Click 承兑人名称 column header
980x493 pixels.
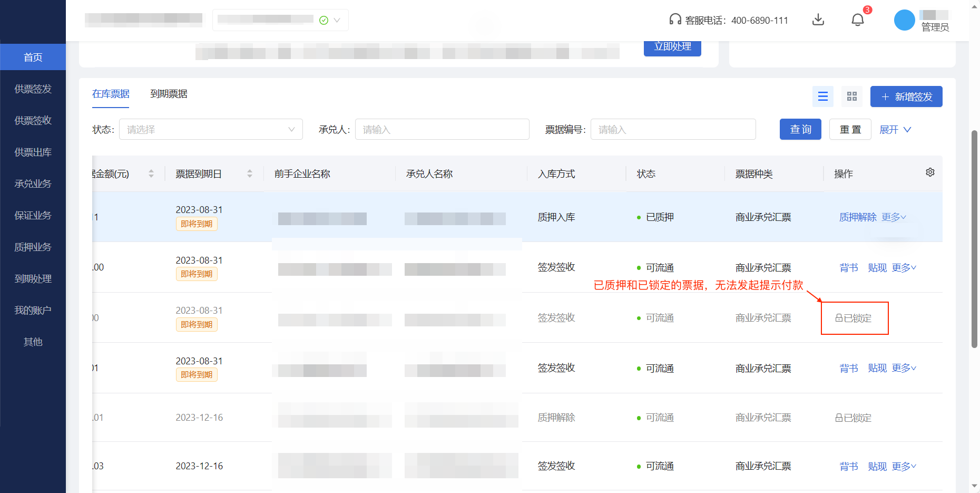[x=429, y=174]
